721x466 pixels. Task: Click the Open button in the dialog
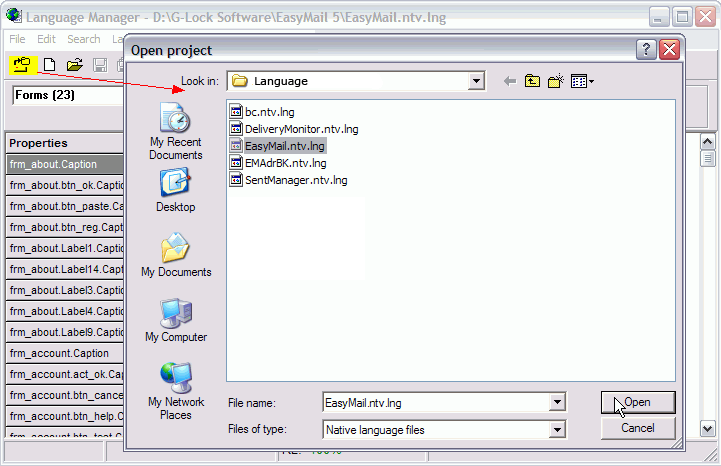(x=638, y=403)
